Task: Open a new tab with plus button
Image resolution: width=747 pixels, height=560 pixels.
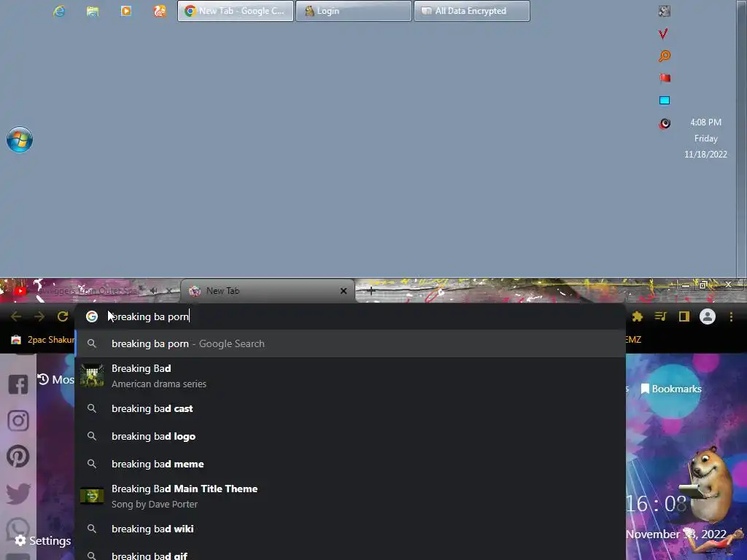Action: 371,290
